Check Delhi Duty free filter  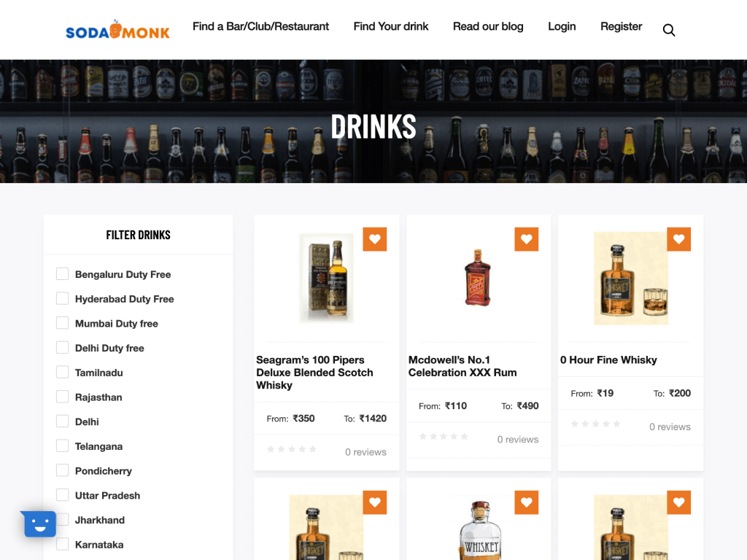coord(63,348)
